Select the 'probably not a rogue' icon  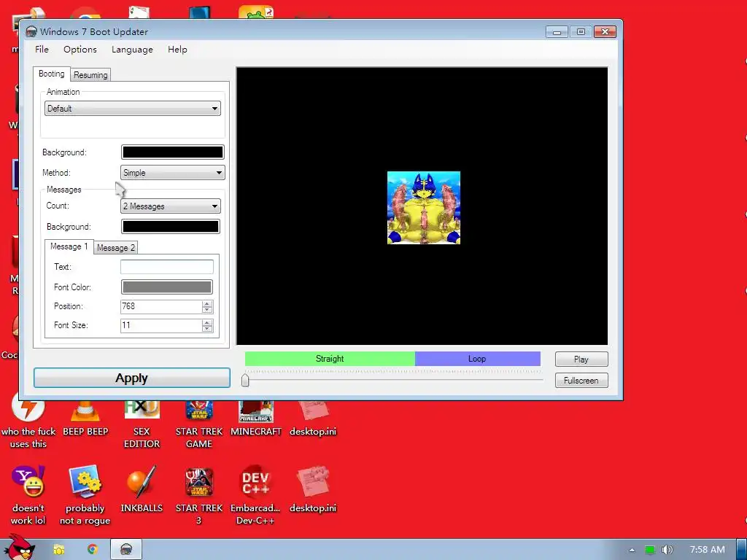85,496
